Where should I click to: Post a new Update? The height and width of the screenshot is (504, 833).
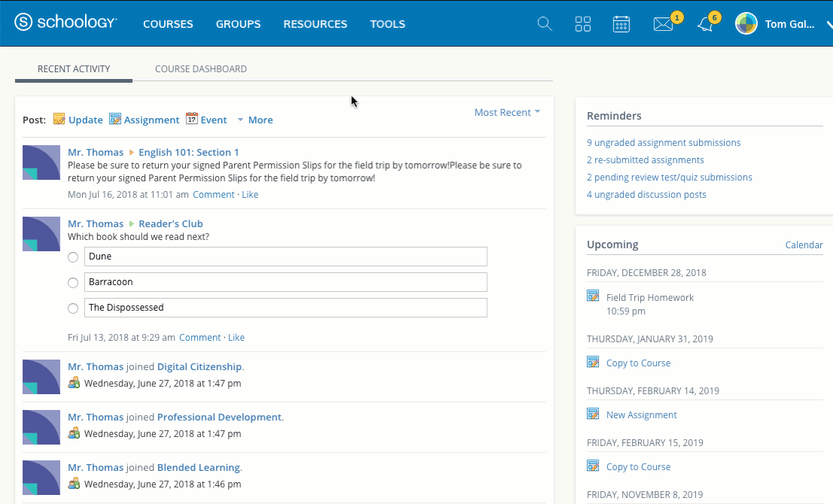click(78, 120)
